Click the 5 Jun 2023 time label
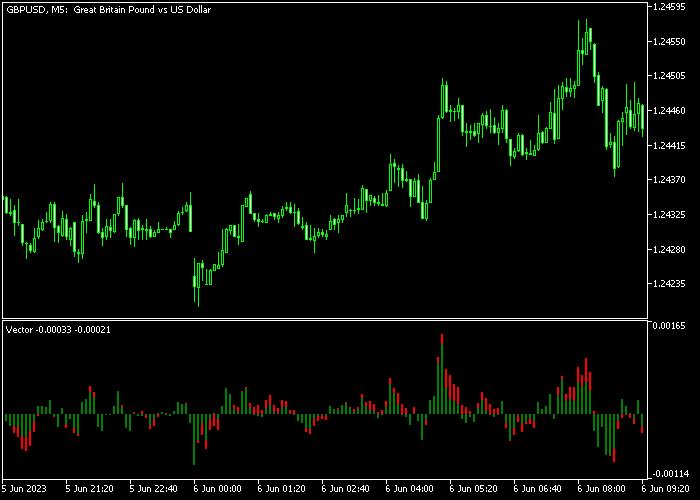The height and width of the screenshot is (500, 700). click(x=24, y=489)
